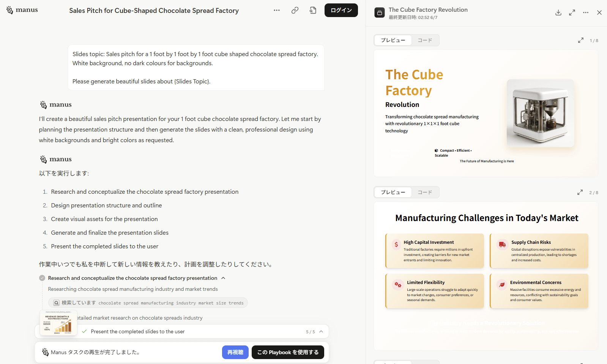Click completed checkmark of Research step
Viewport: 607px width, 364px height.
click(x=42, y=278)
